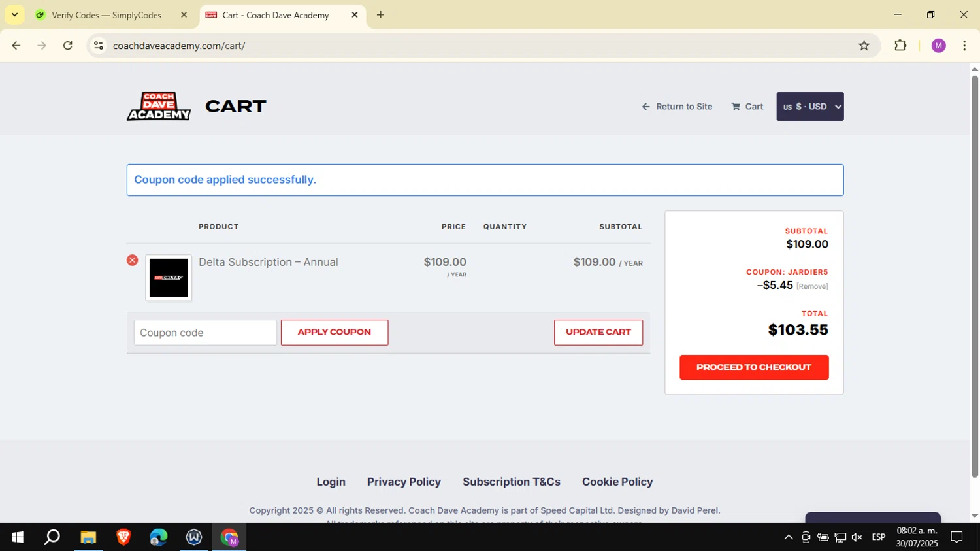Close the Cart Coach Dave Academy tab

click(355, 15)
